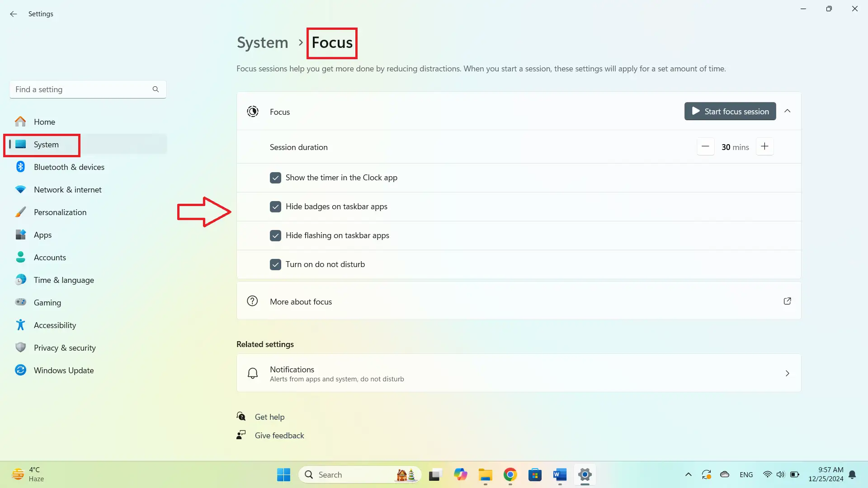
Task: Open external link icon for More about focus
Action: click(787, 301)
